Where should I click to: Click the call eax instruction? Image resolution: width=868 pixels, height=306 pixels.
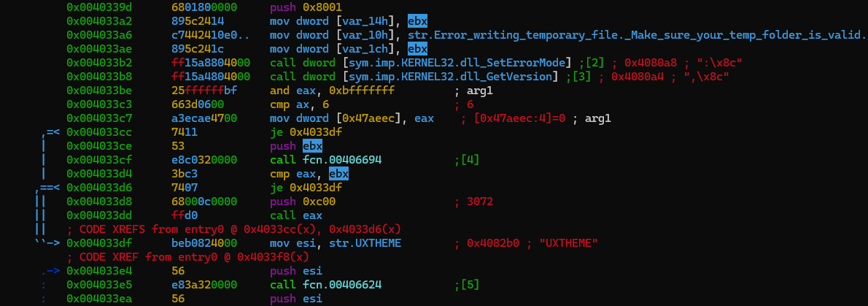click(x=293, y=215)
